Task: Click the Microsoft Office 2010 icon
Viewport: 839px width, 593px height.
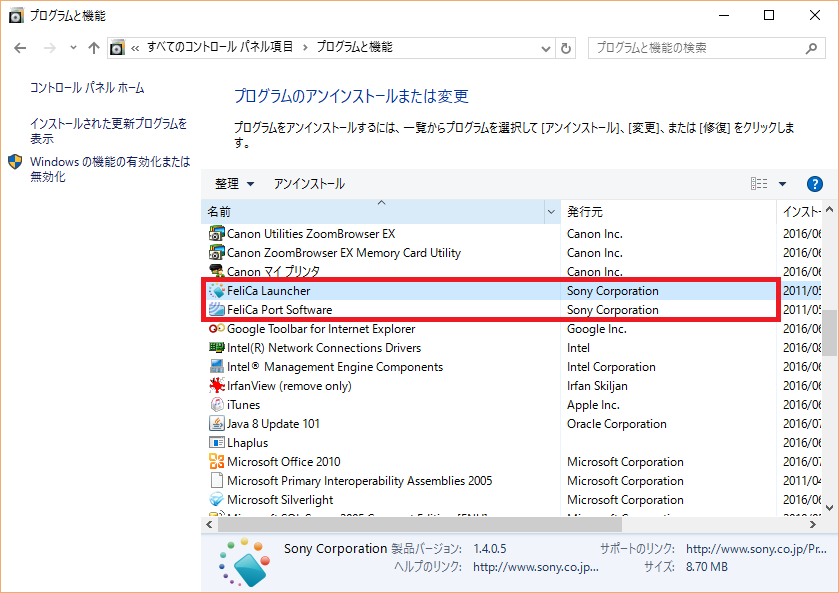Action: [217, 461]
